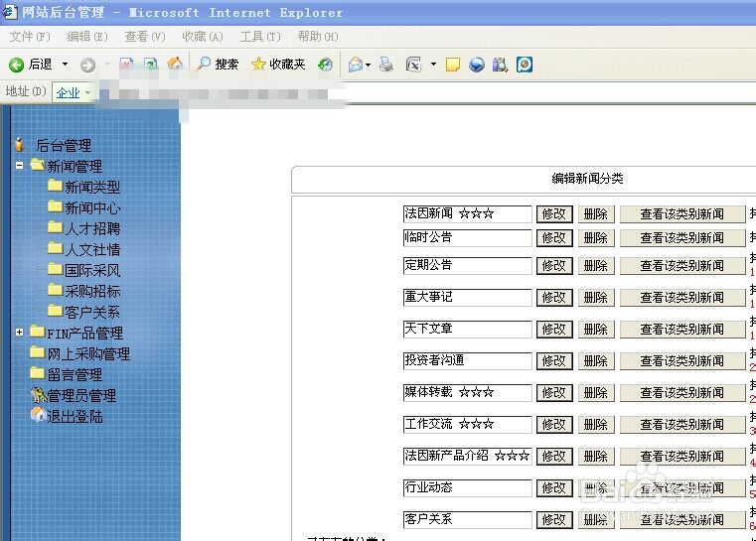Click the Print toolbar icon
Viewport: 756px width, 541px height.
coord(386,65)
